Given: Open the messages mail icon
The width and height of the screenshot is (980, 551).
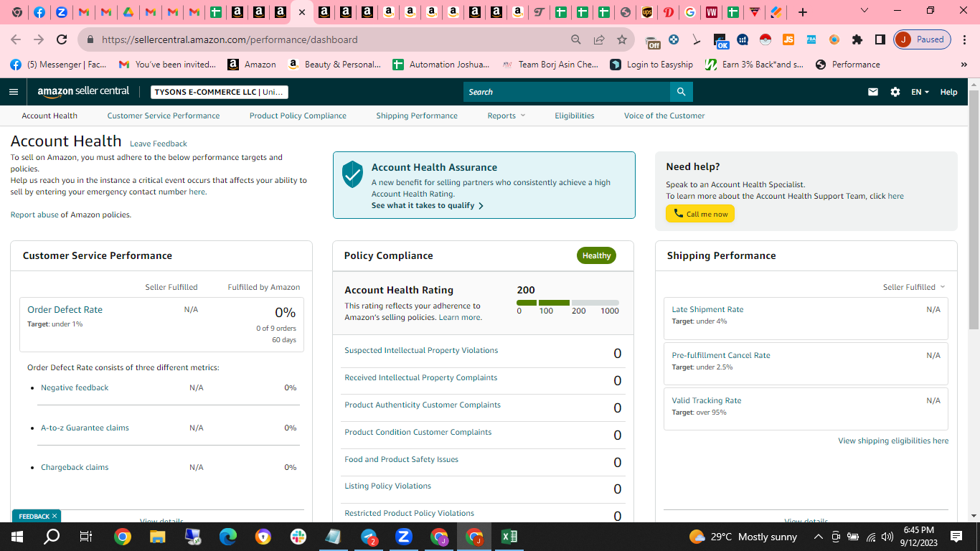Looking at the screenshot, I should point(873,92).
